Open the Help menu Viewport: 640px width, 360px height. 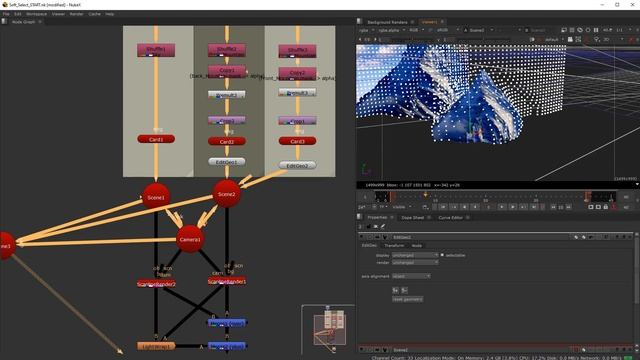click(x=109, y=14)
